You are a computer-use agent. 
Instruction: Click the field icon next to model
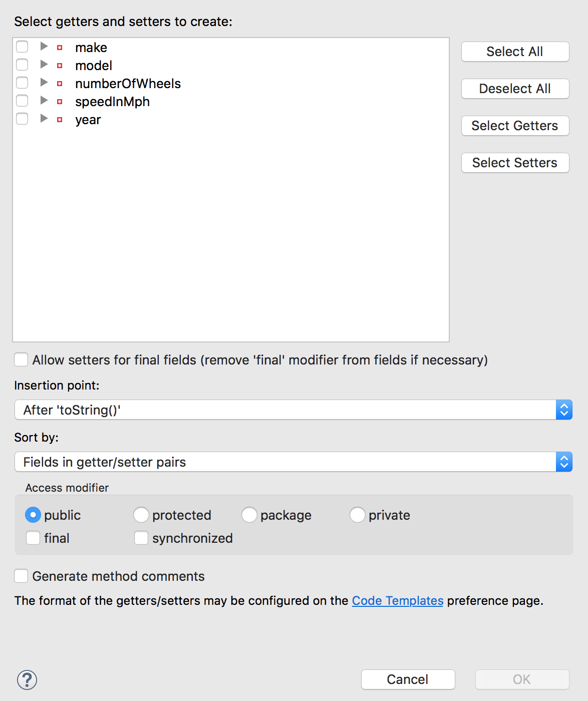pyautogui.click(x=60, y=65)
